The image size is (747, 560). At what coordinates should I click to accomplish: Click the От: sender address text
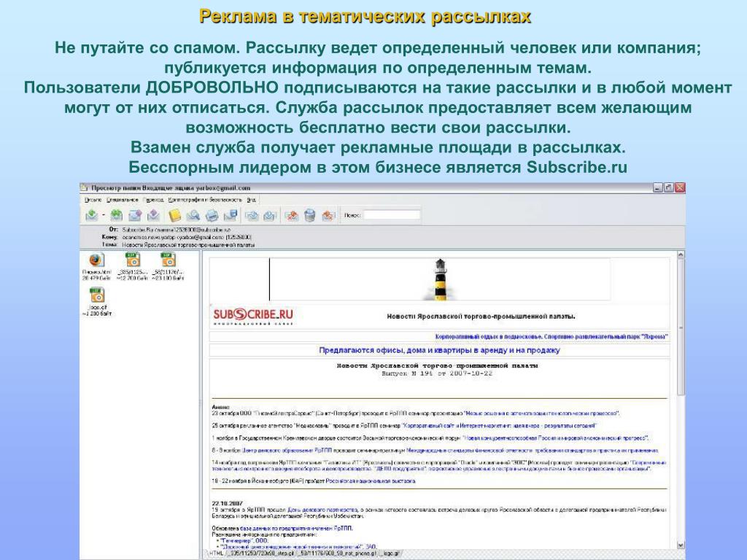[177, 230]
